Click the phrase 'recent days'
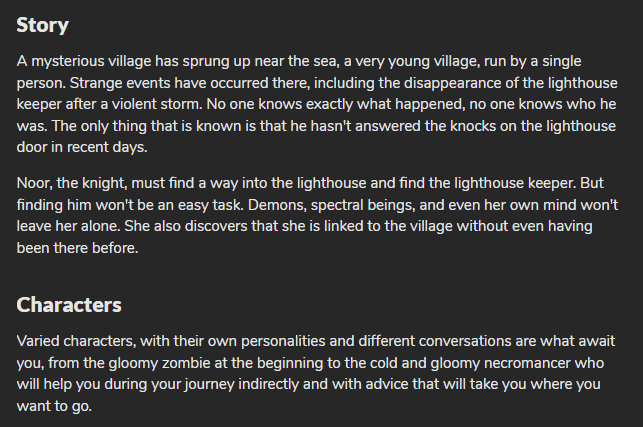 click(x=107, y=147)
